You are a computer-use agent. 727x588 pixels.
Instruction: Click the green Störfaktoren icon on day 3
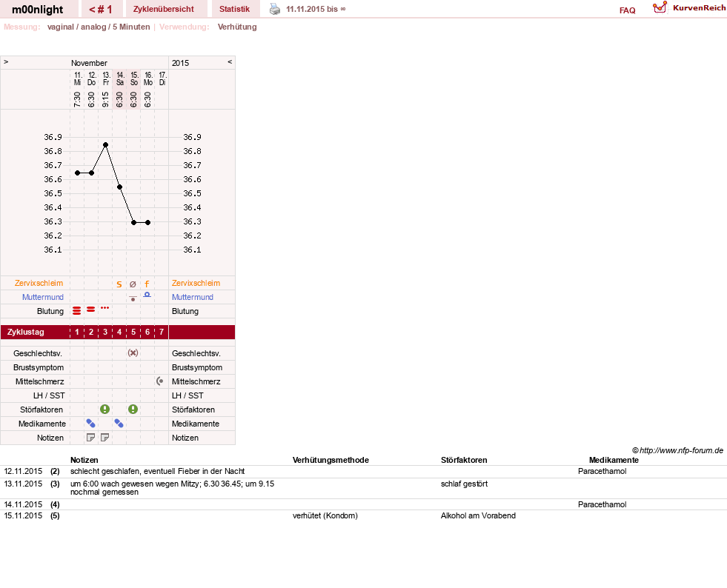(x=104, y=409)
